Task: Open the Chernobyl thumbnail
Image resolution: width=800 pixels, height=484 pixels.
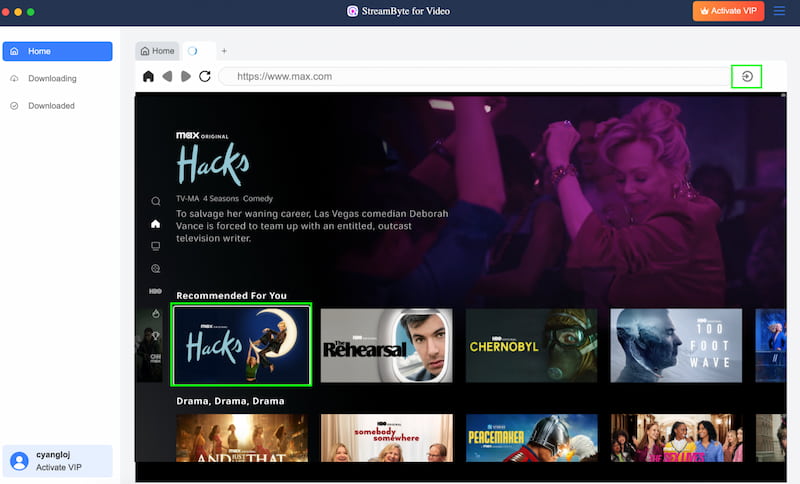Action: pos(531,345)
